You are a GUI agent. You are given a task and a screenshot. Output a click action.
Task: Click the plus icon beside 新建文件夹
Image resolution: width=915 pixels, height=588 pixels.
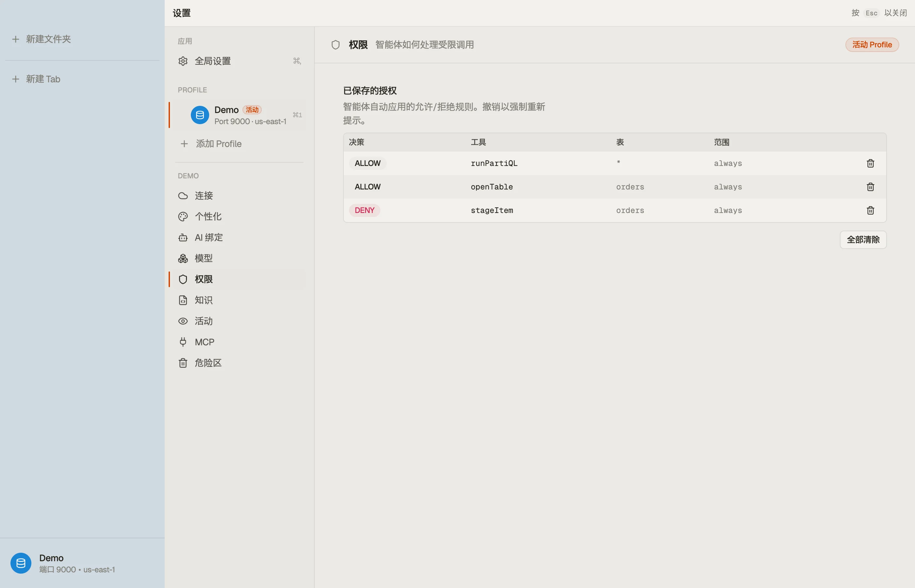tap(16, 39)
